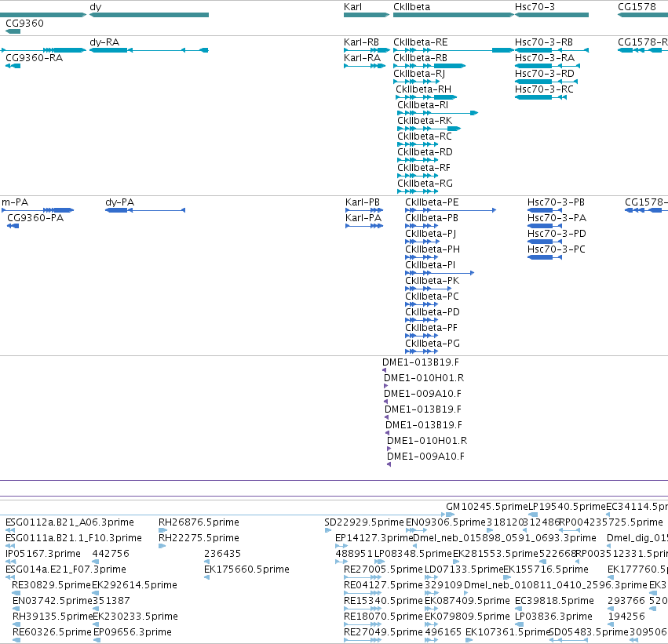This screenshot has width=668, height=644.
Task: Select the CkIIbeta-RG transcript
Action: 425,184
